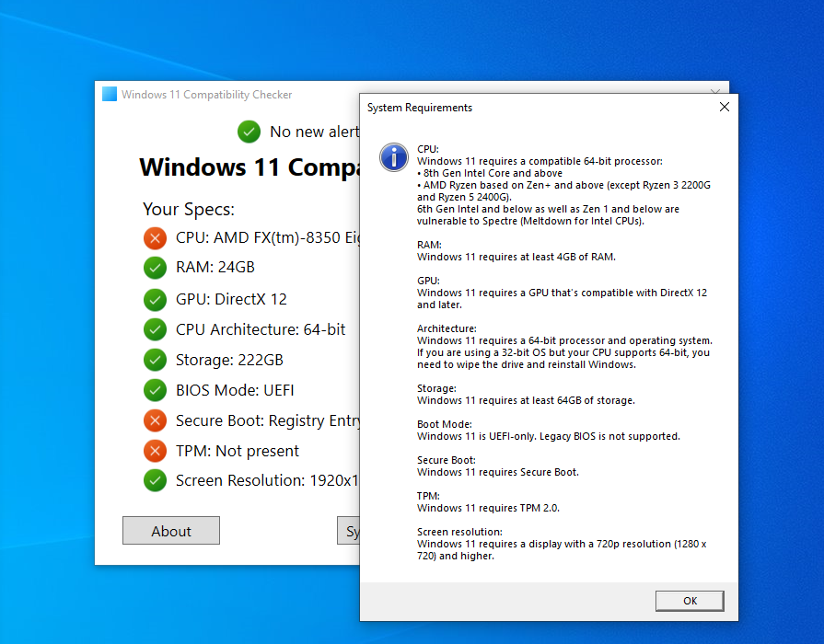
Task: Click the System Requirements dialog title
Action: click(x=419, y=108)
